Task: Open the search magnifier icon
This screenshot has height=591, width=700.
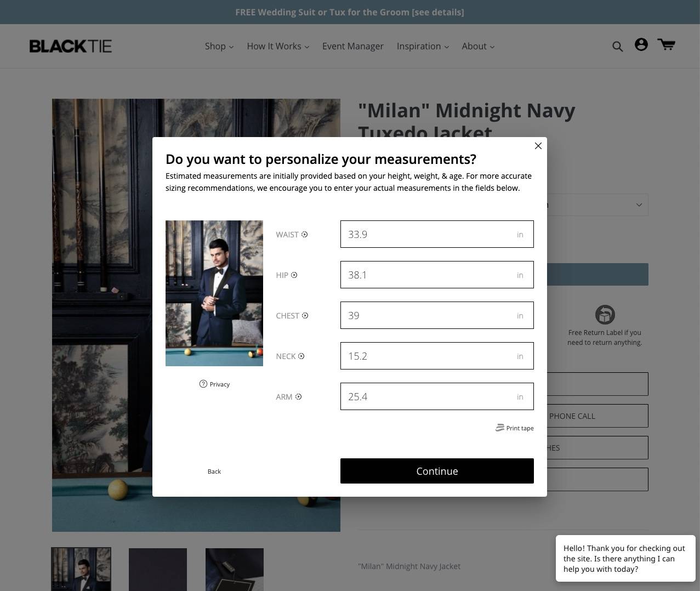Action: click(x=617, y=47)
